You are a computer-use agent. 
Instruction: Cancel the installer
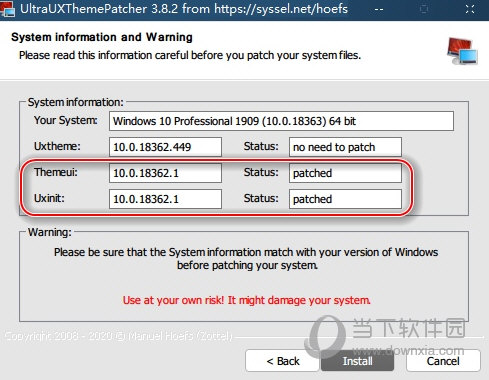[443, 361]
